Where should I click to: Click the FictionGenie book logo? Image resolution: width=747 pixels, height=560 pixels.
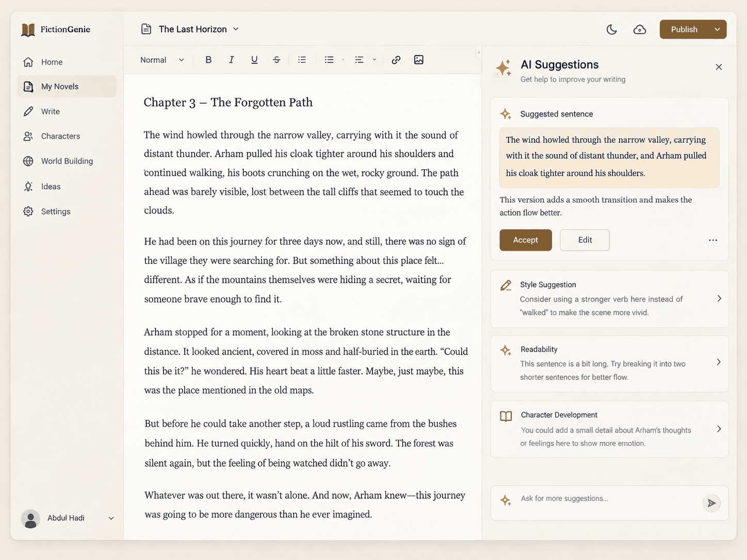tap(28, 30)
